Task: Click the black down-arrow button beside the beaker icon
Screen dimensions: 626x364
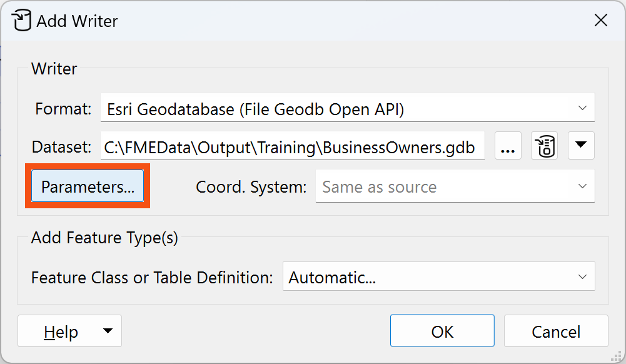Action: click(x=580, y=146)
